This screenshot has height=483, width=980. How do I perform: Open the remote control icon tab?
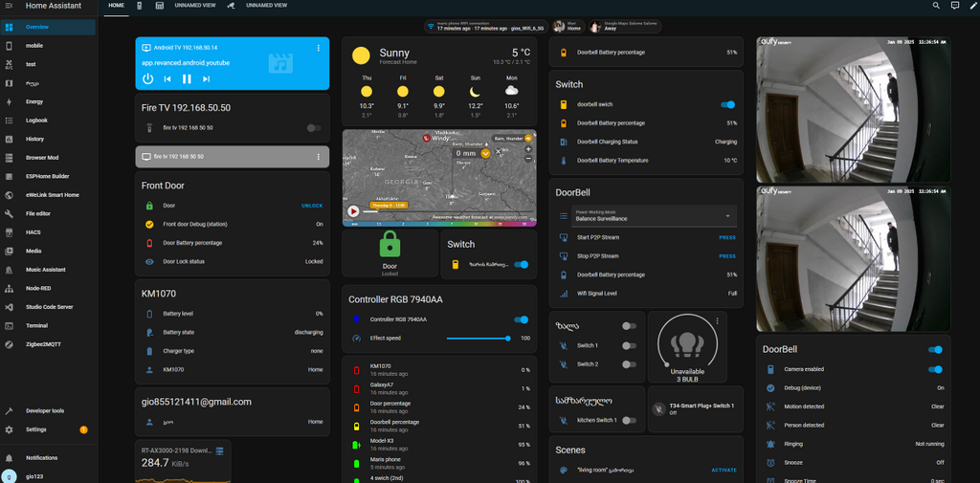pos(140,5)
